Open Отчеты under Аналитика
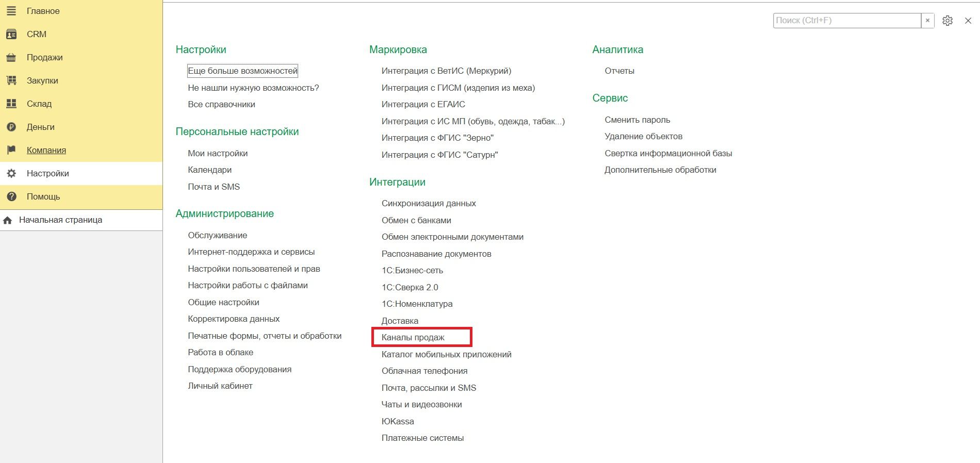The width and height of the screenshot is (980, 463). point(619,71)
